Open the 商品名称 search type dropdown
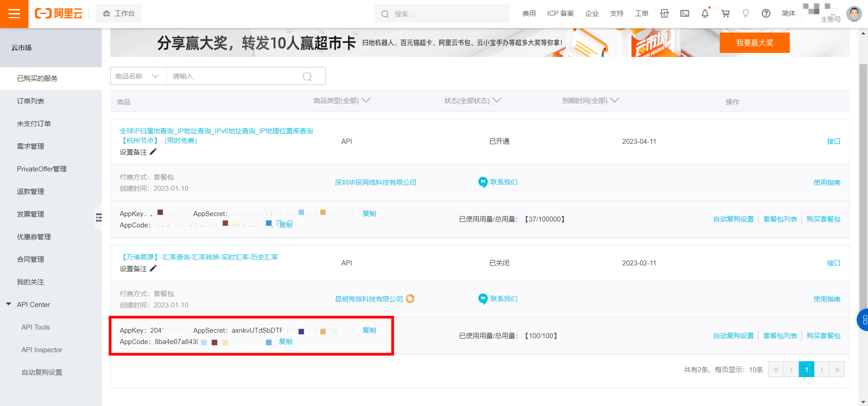The image size is (868, 406). pyautogui.click(x=138, y=76)
